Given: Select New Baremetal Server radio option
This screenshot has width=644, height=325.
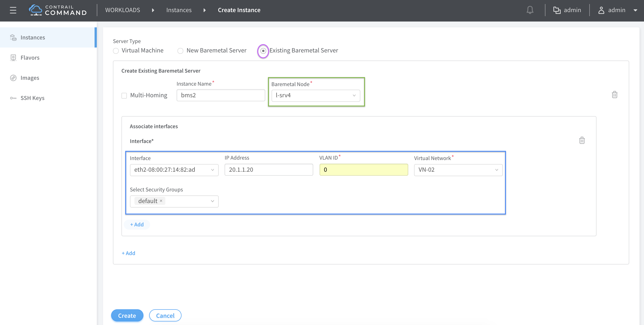Looking at the screenshot, I should click(x=180, y=51).
